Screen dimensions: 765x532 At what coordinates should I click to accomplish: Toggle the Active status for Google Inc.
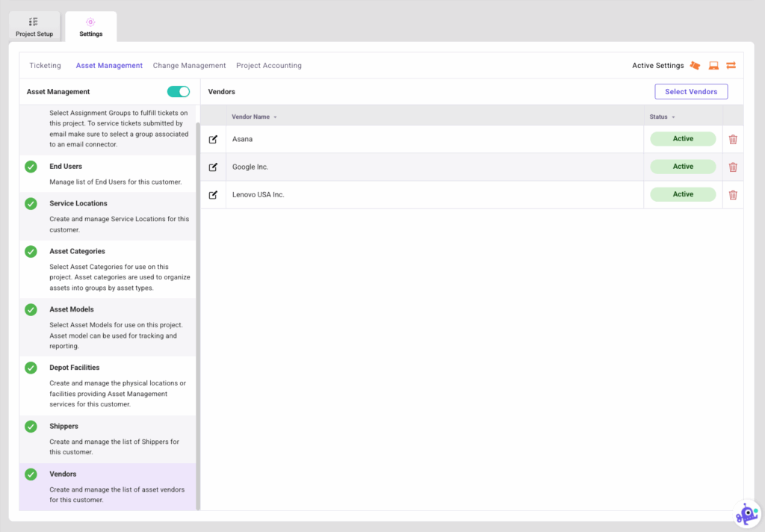point(682,167)
